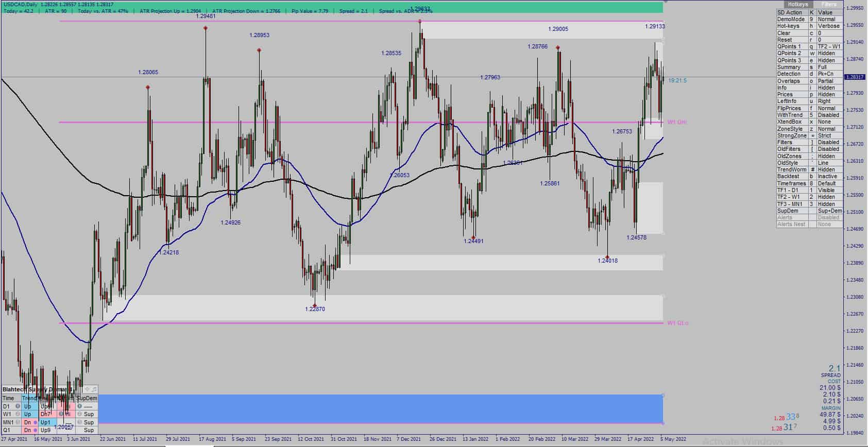Click the MN1 row SupDem circle icon
The image size is (868, 447).
coord(79,422)
